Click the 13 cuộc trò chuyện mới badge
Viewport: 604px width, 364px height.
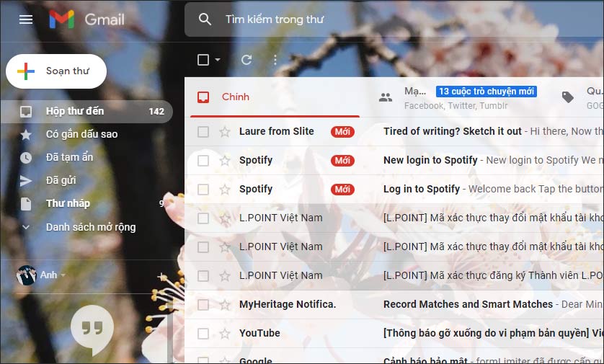point(486,92)
